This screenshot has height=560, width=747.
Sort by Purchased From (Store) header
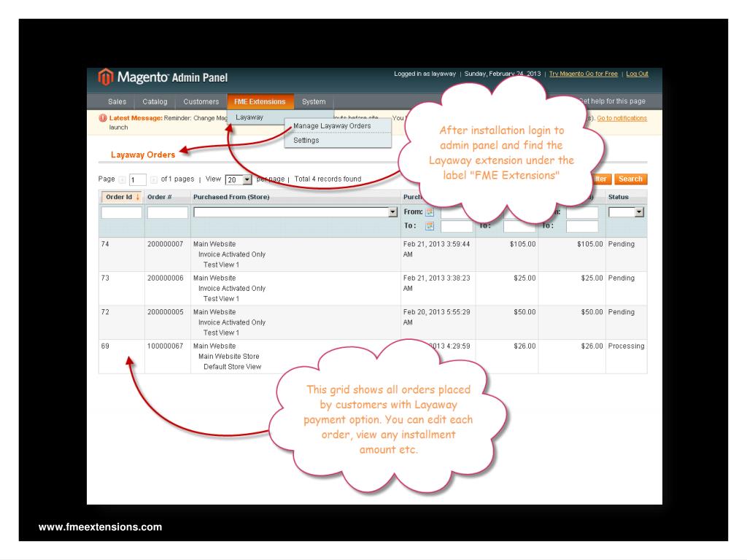coord(231,197)
